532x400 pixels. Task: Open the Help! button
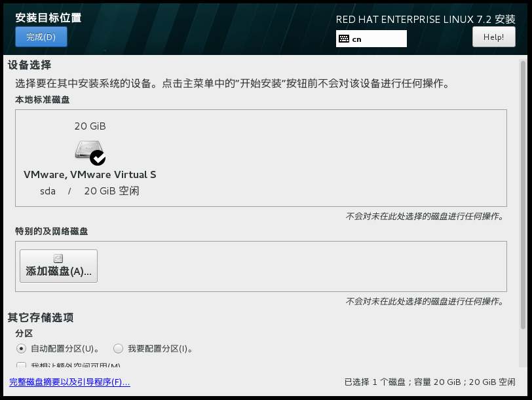493,37
